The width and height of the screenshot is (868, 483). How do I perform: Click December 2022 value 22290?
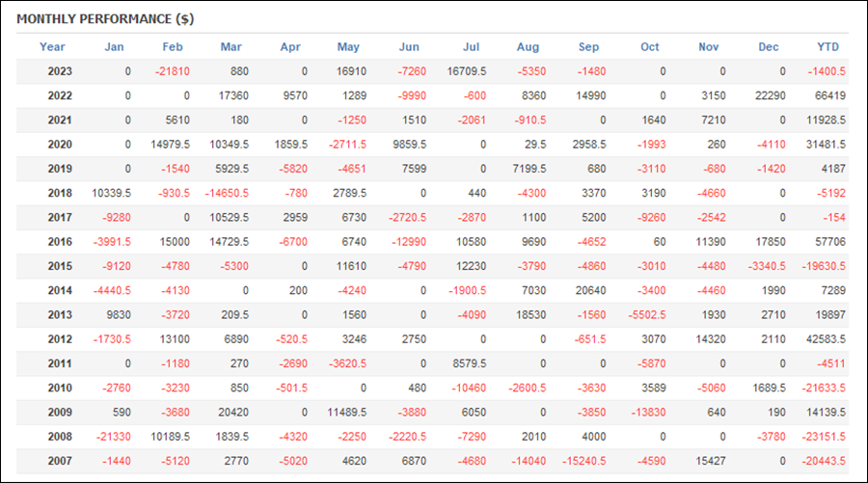coord(771,95)
